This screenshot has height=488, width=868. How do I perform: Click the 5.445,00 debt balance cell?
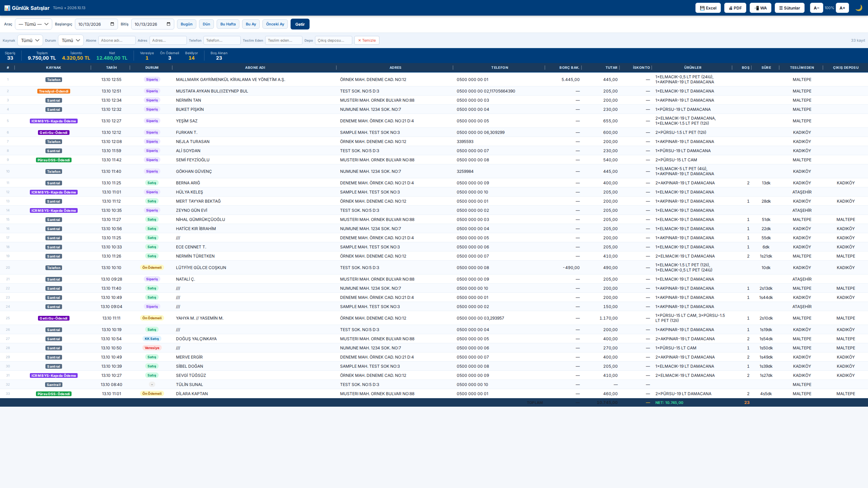(570, 79)
